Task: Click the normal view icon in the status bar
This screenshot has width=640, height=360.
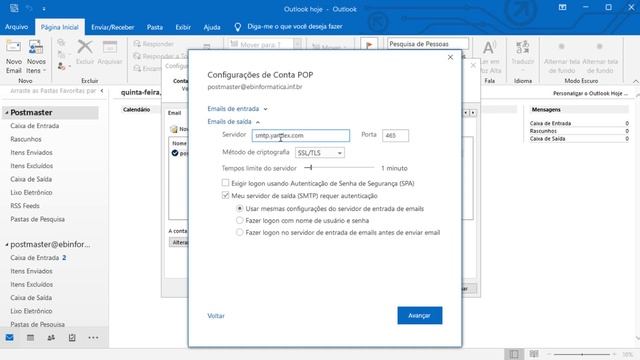Action: (514, 354)
